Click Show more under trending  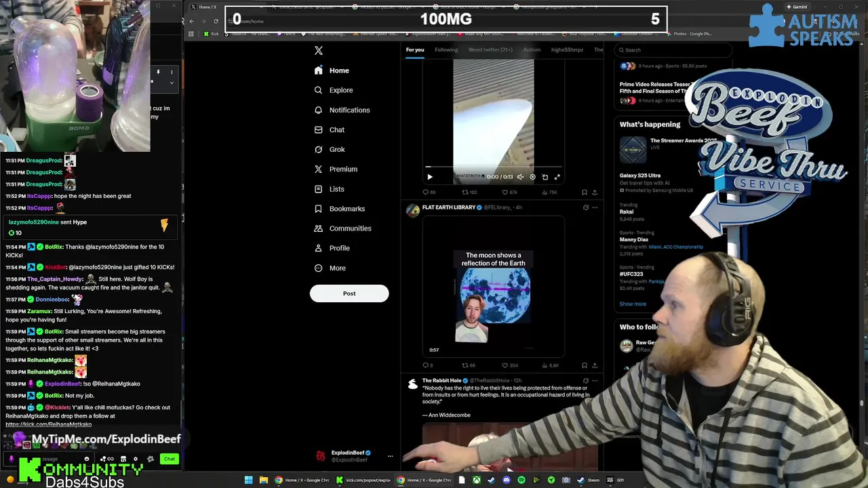(633, 304)
